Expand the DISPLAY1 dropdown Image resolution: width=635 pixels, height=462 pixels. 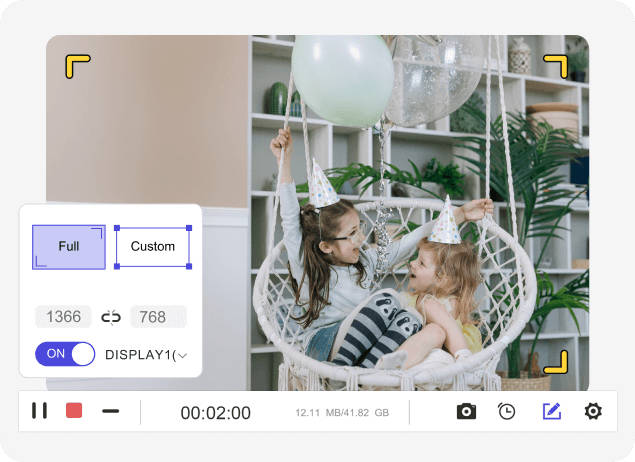146,355
